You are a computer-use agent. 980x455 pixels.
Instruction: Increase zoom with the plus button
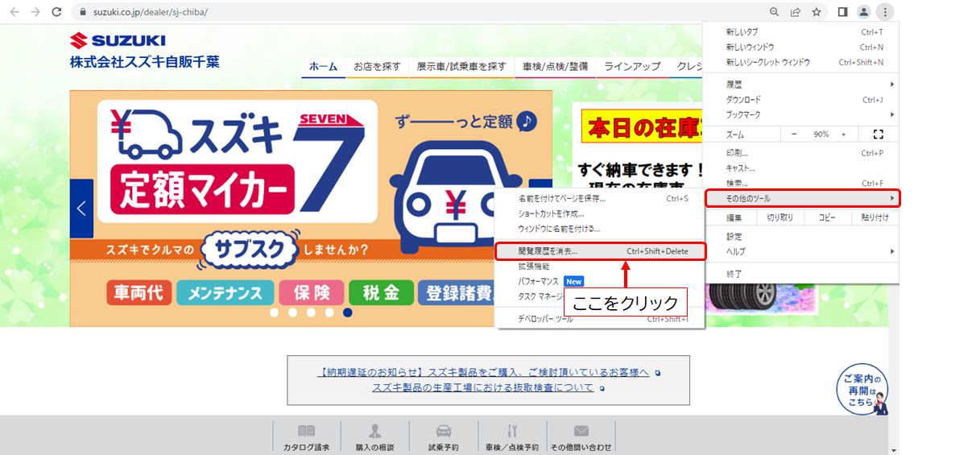tap(844, 134)
